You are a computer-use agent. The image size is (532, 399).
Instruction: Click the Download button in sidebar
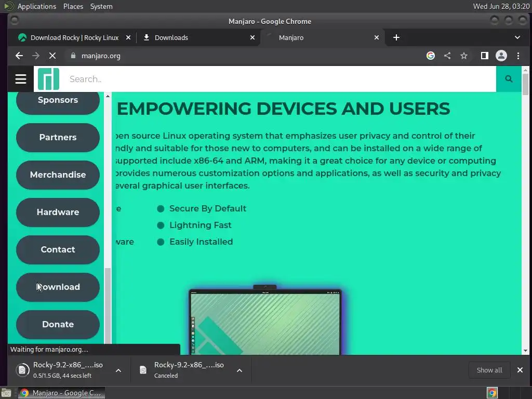(x=58, y=287)
